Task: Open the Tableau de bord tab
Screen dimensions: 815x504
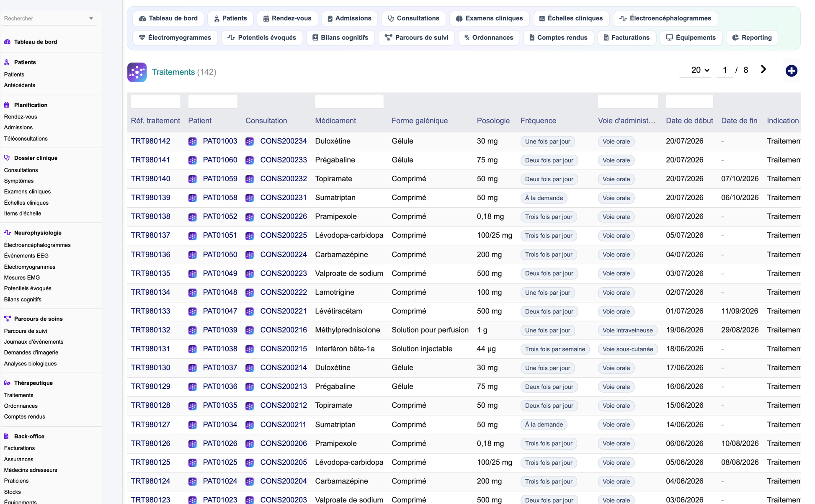Action: [168, 18]
